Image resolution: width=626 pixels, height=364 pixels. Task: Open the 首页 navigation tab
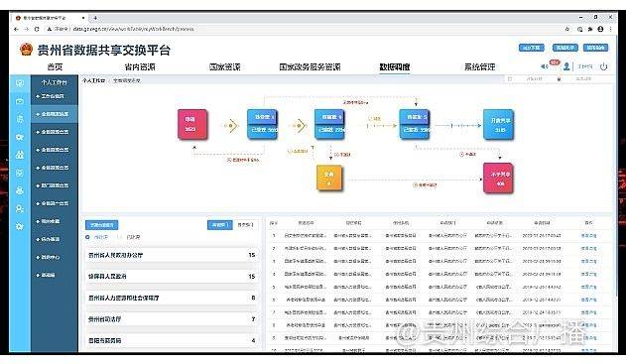[55, 66]
